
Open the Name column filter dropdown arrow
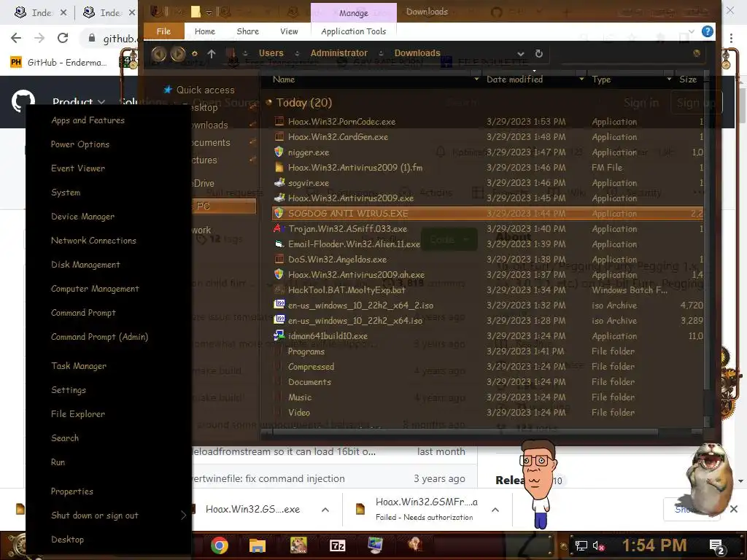[476, 79]
